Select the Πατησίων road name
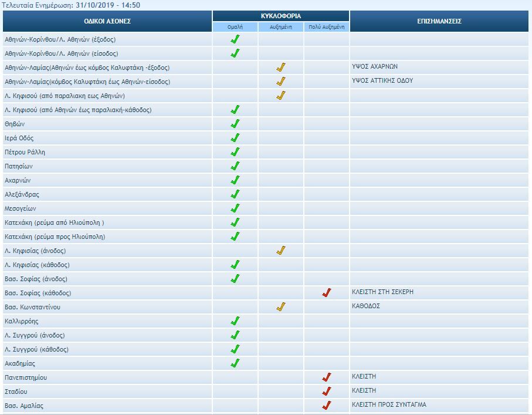This screenshot has width=532, height=415. coord(19,166)
